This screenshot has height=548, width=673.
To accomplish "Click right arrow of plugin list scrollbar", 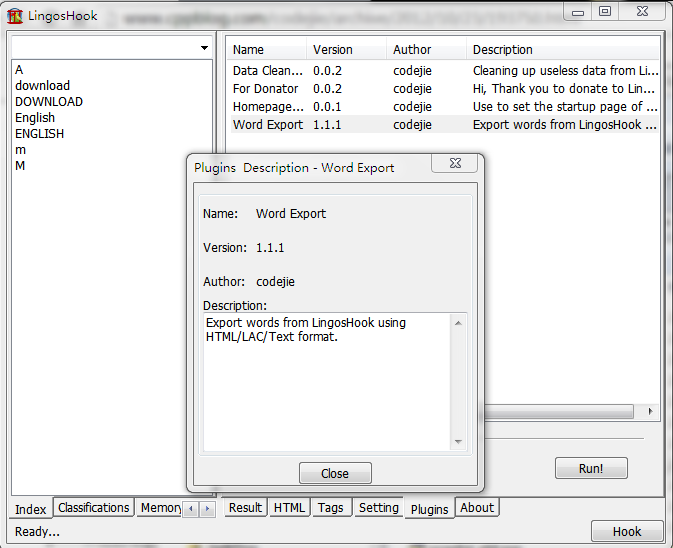I will tap(651, 411).
